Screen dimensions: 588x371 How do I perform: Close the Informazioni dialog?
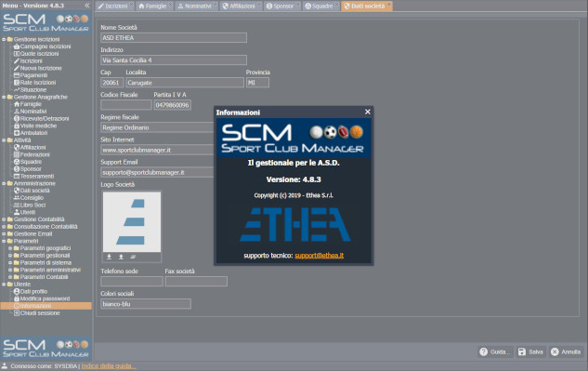coord(368,112)
